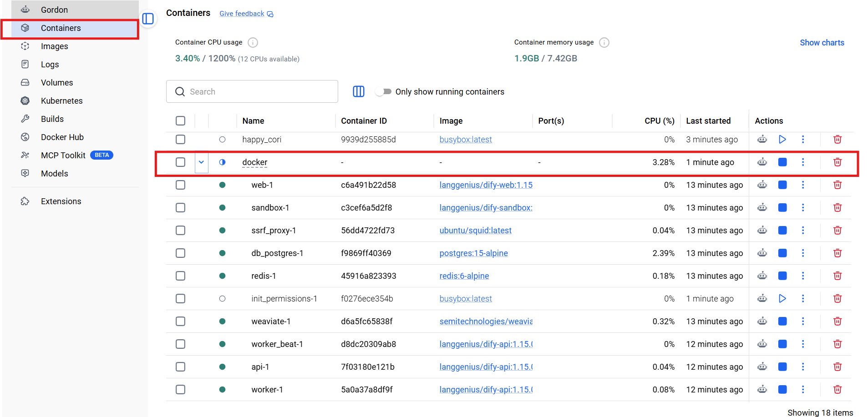The image size is (868, 417).
Task: Start the happy_cori container
Action: (x=782, y=139)
